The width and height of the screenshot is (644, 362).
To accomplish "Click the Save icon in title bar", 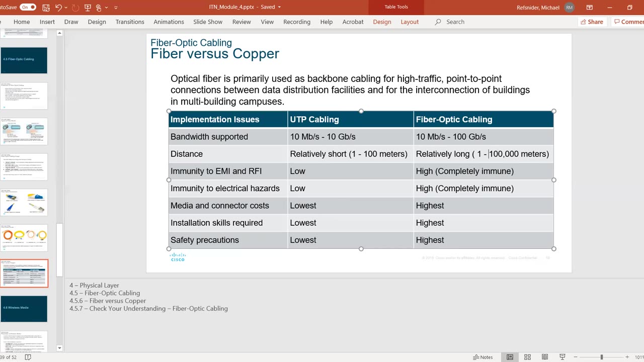I will 46,8.
